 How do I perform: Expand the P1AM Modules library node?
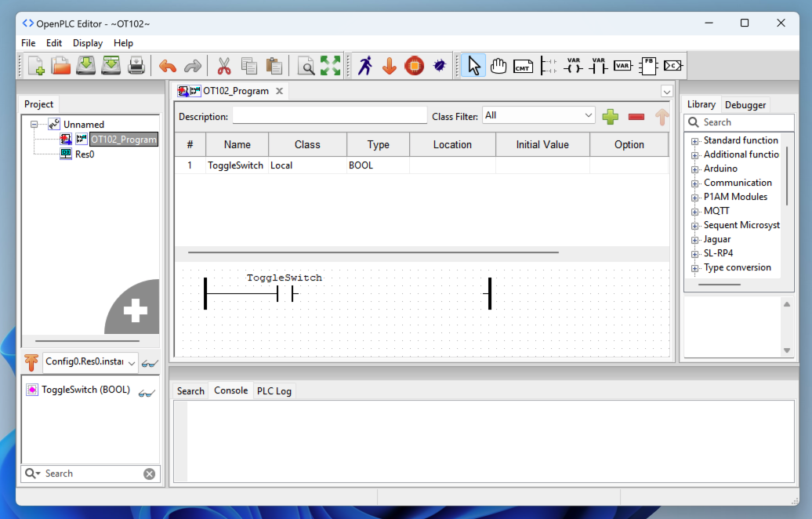695,198
